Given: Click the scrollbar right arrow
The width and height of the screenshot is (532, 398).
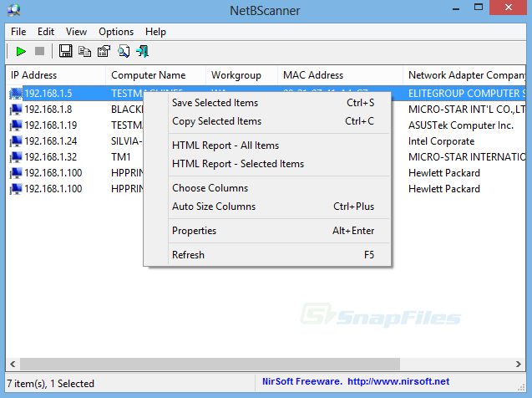Looking at the screenshot, I should [519, 365].
